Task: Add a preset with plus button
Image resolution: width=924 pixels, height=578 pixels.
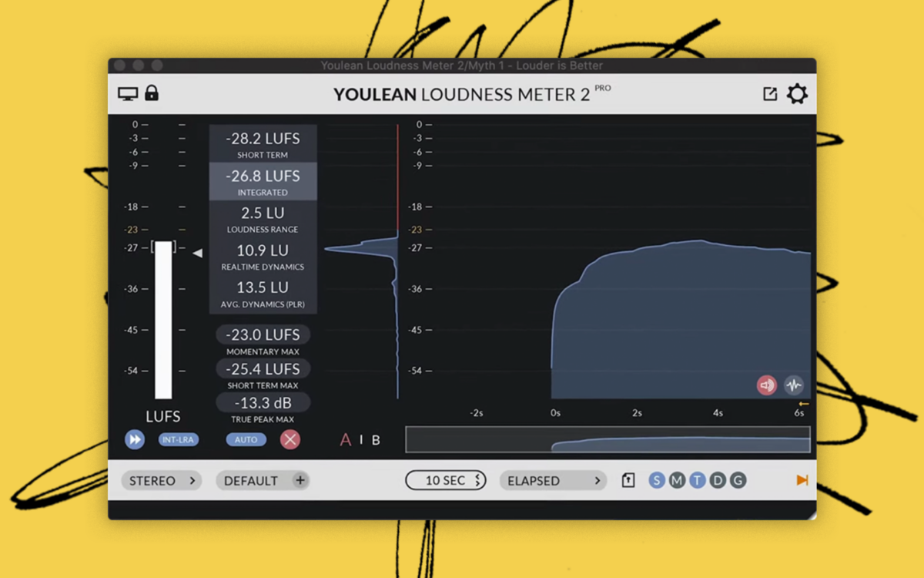Action: pos(300,480)
